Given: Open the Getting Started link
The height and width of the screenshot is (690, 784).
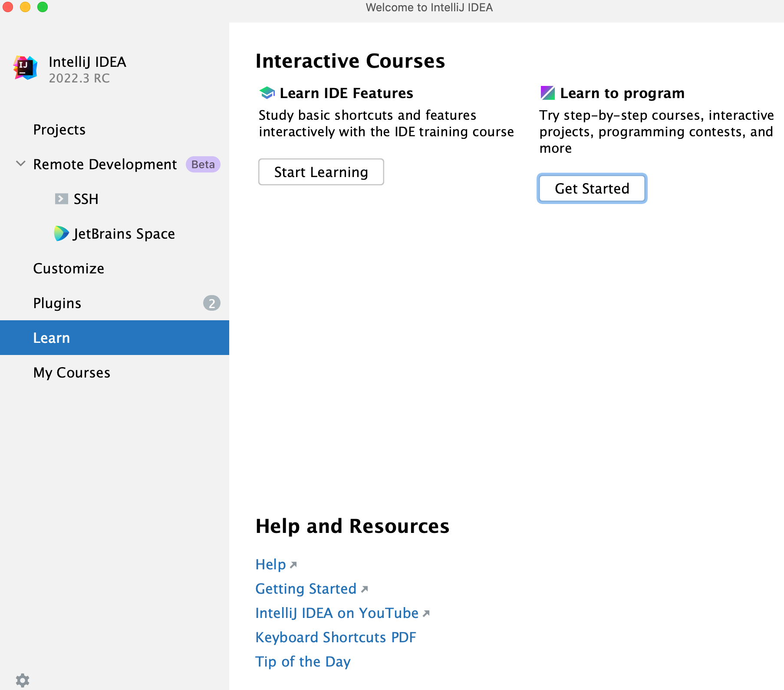Looking at the screenshot, I should tap(306, 588).
